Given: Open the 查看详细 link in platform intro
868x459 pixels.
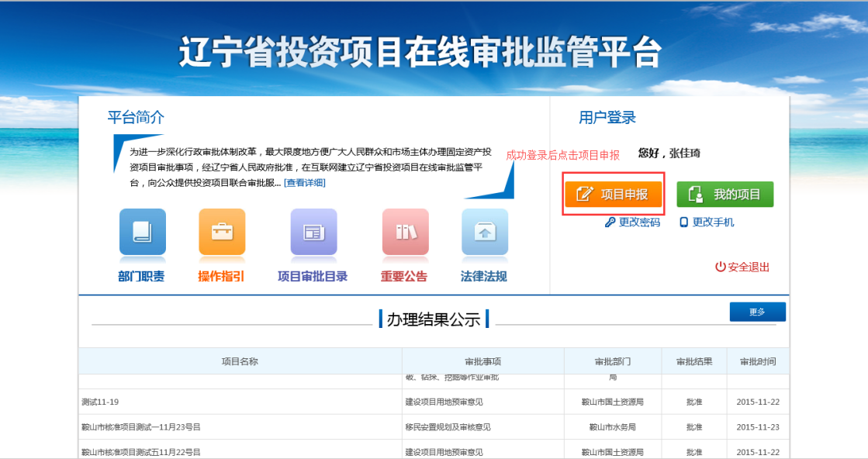Looking at the screenshot, I should click(x=305, y=183).
